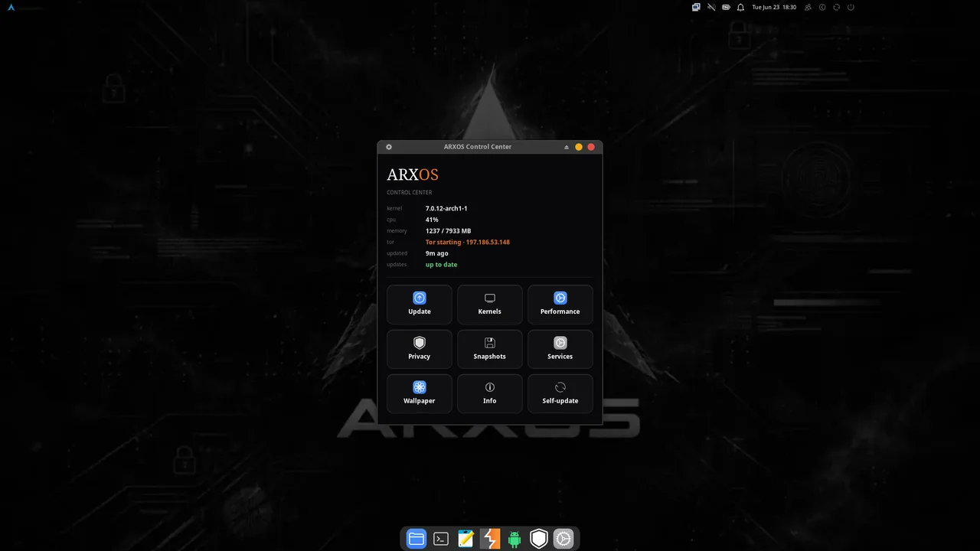The width and height of the screenshot is (980, 551).
Task: Open the Info tile
Action: (490, 393)
